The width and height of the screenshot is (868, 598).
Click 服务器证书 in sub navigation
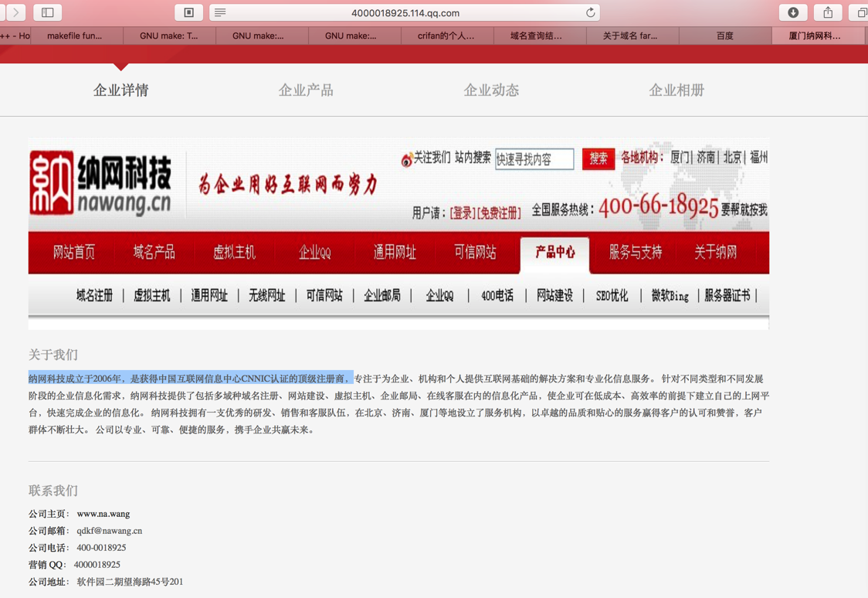point(727,296)
